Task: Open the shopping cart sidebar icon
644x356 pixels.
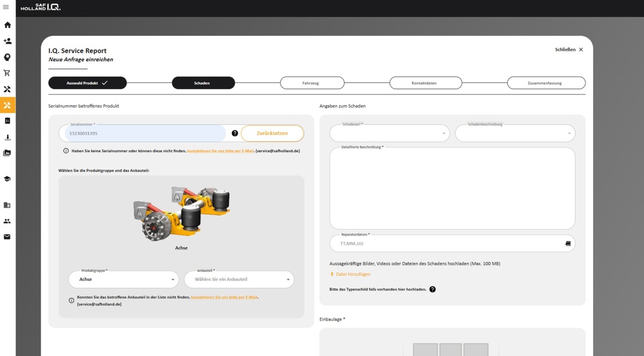Action: [7, 73]
